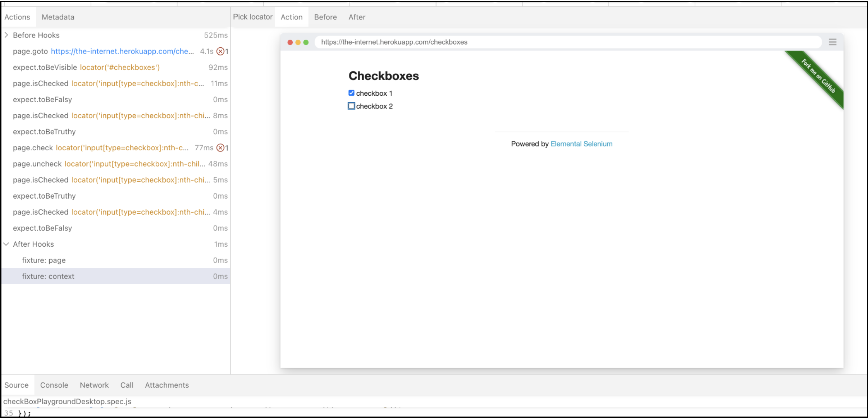Collapse After Hooks group
The image size is (868, 418).
pyautogui.click(x=6, y=244)
